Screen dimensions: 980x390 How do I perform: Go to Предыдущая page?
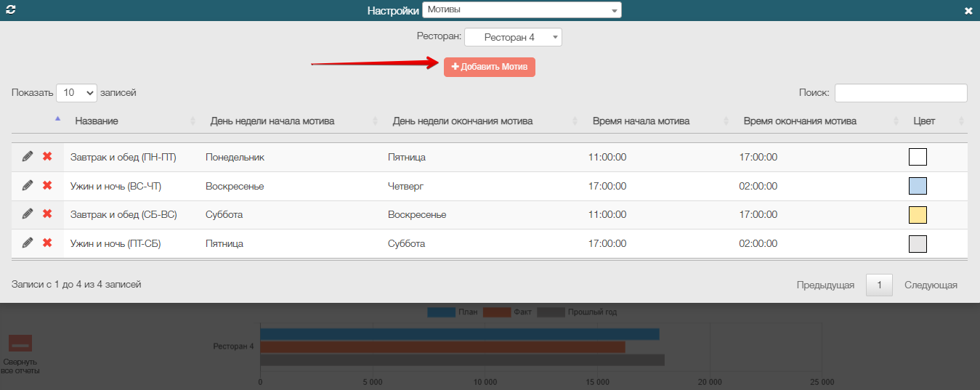(x=825, y=285)
